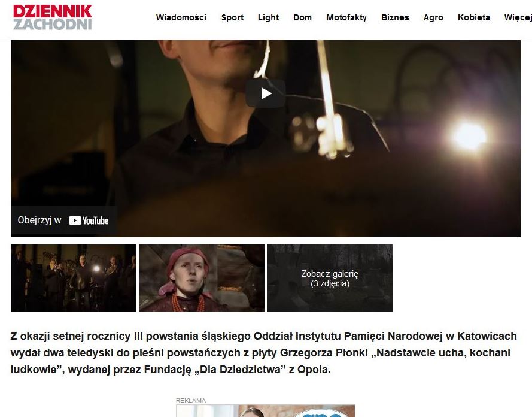Viewport: 532px width, 417px height.
Task: Navigate to Motofakty
Action: point(346,17)
